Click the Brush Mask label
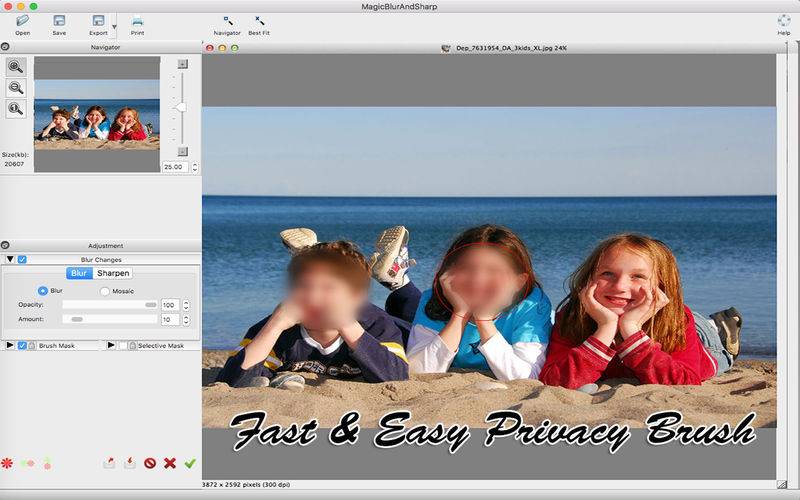The image size is (800, 500). click(x=57, y=346)
